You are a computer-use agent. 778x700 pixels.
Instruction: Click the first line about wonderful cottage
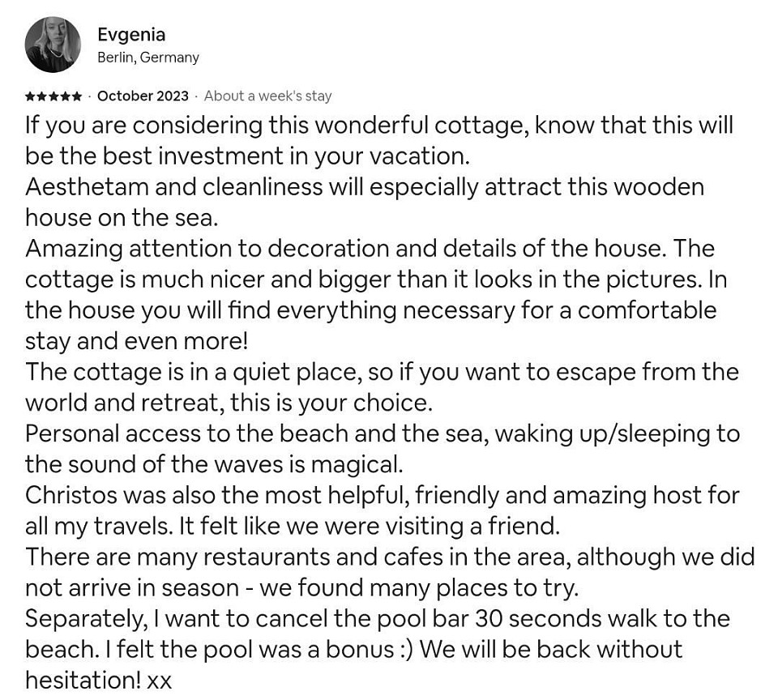(379, 126)
